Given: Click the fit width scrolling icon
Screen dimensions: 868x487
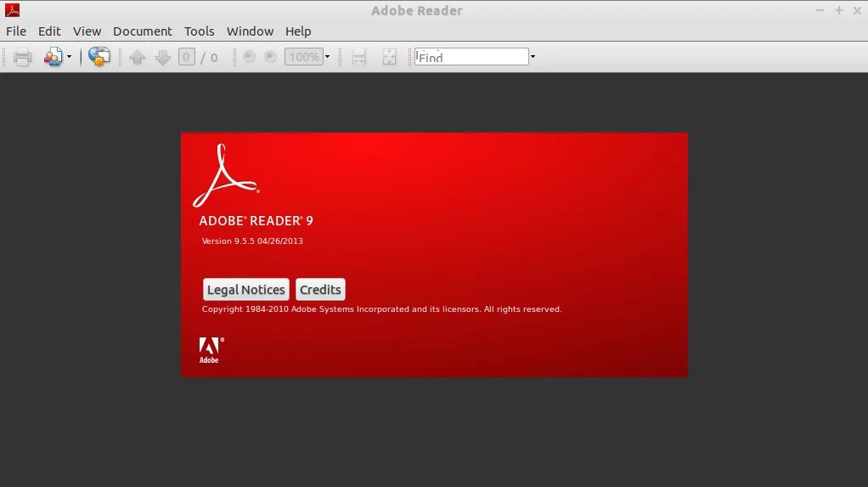Looking at the screenshot, I should pos(358,57).
